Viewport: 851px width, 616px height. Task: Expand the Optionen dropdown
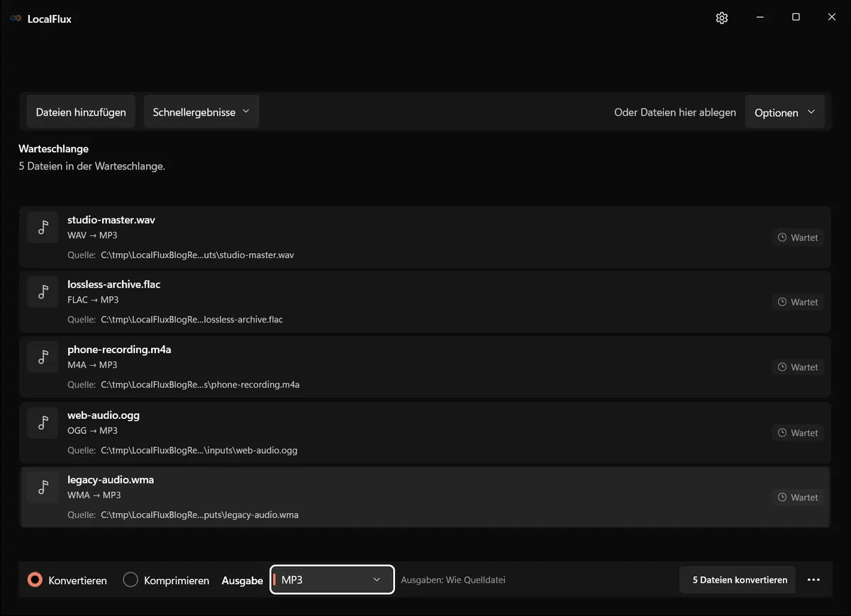tap(785, 112)
